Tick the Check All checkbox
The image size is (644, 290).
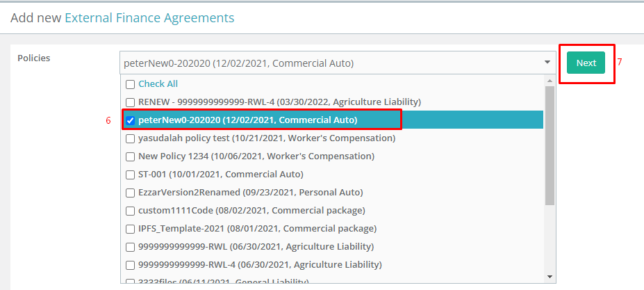point(130,84)
